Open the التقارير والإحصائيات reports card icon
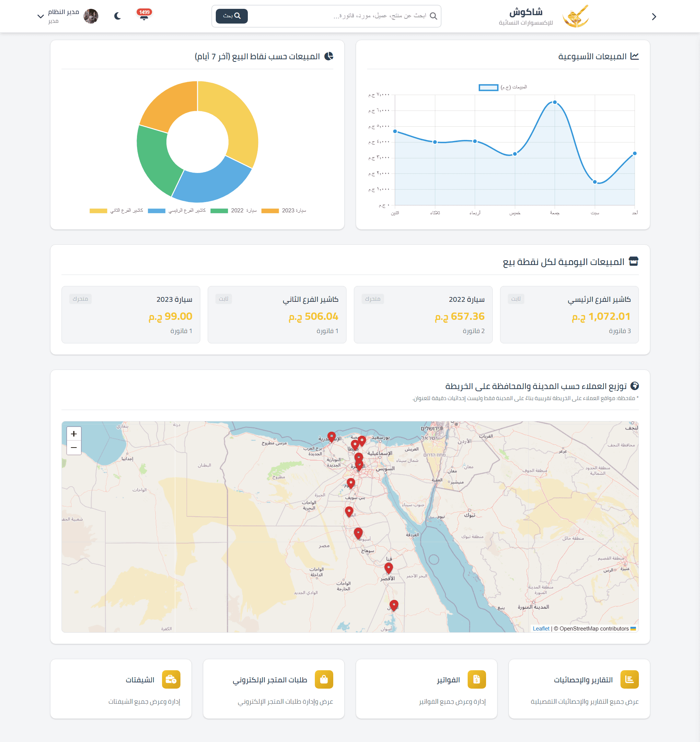 pyautogui.click(x=629, y=679)
